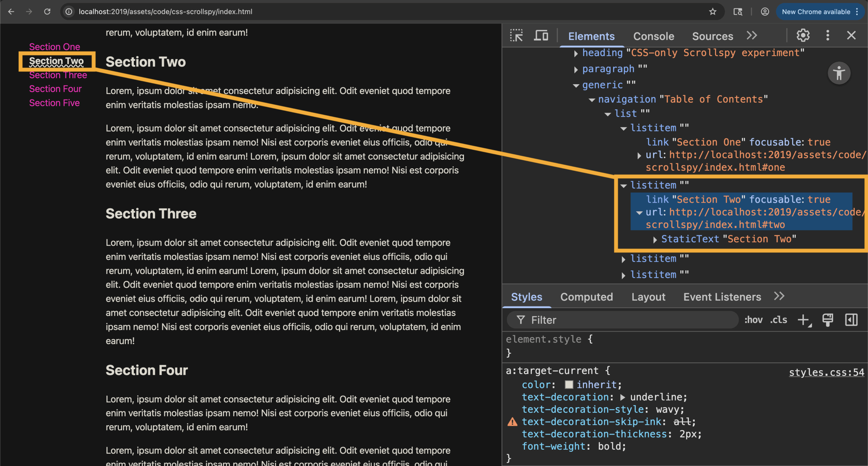The width and height of the screenshot is (868, 466).
Task: Collapse the generic node
Action: point(576,86)
